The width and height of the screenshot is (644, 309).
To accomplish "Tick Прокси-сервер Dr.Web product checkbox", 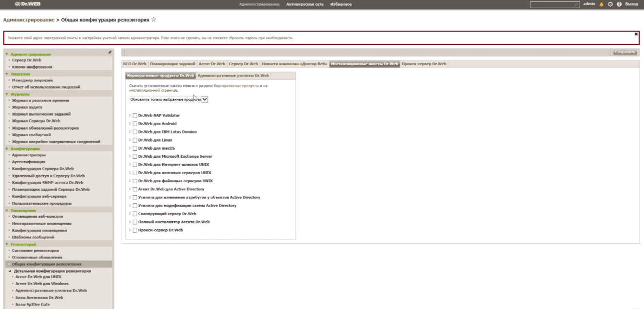I will pos(135,230).
